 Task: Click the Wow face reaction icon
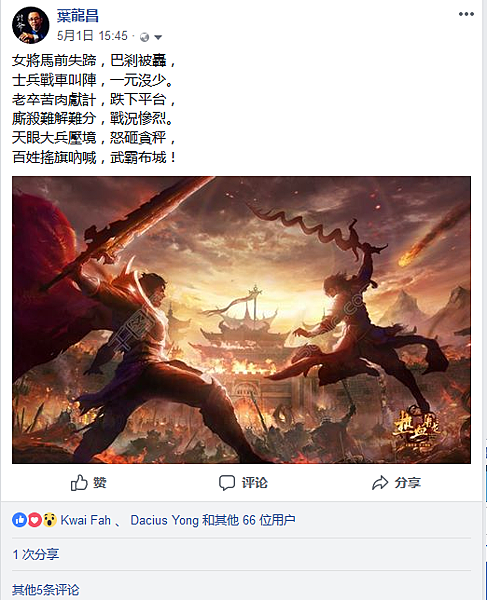coord(49,520)
